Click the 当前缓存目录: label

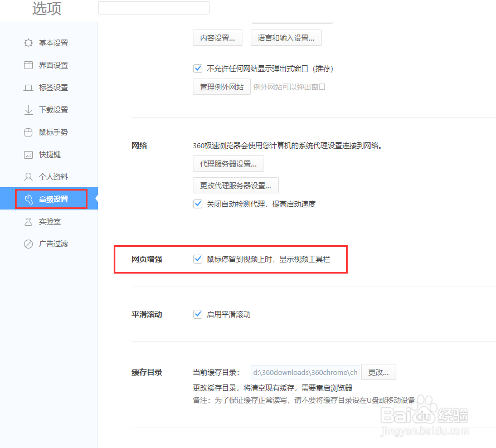coord(216,372)
